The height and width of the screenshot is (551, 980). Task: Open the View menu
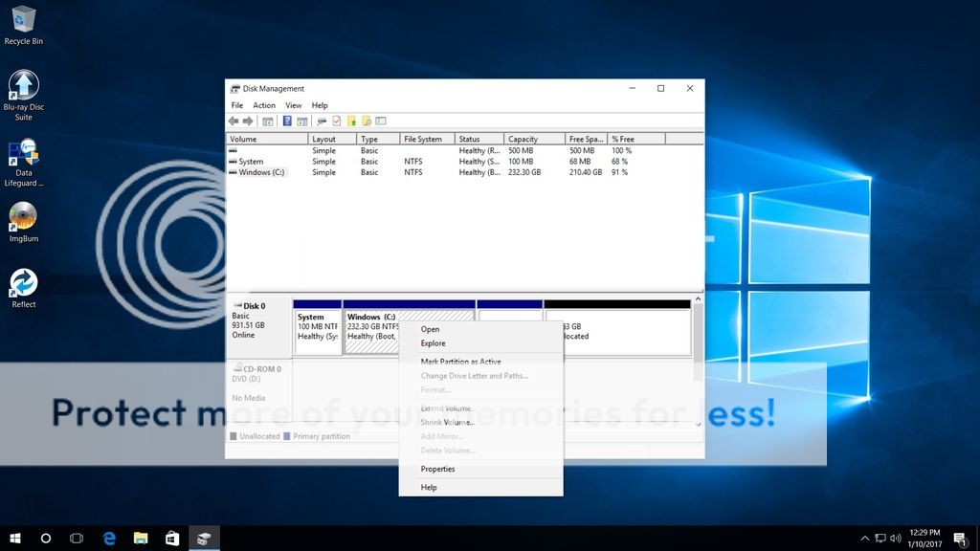pos(293,105)
